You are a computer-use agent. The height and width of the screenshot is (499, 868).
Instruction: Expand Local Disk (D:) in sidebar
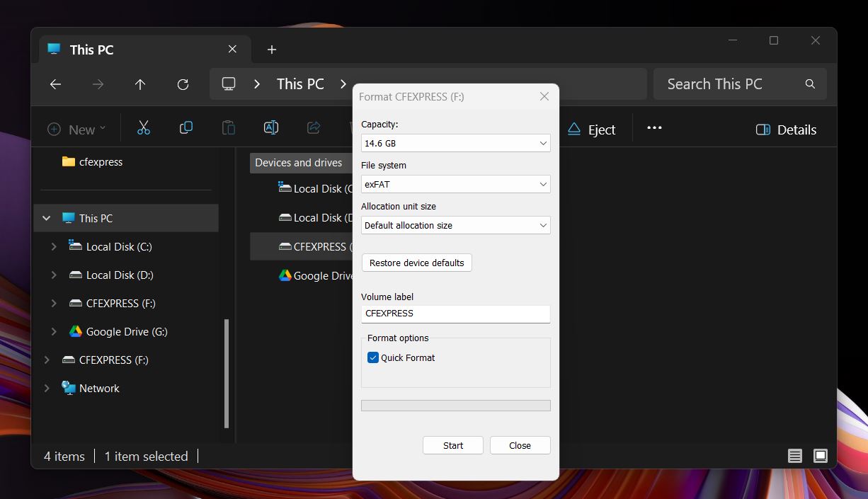[54, 275]
